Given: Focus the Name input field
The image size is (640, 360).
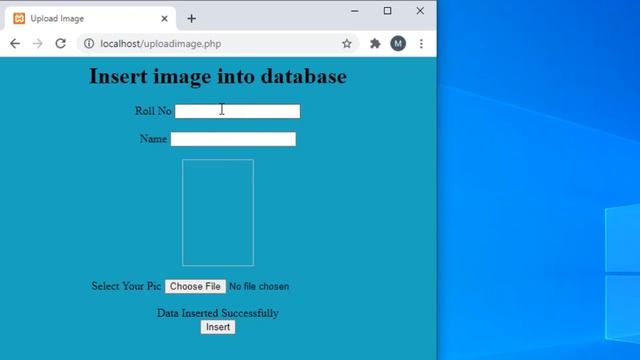Looking at the screenshot, I should tap(233, 139).
